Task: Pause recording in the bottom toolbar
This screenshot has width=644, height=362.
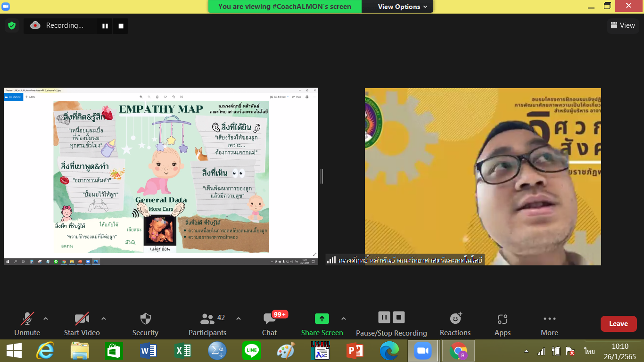Action: tap(384, 317)
